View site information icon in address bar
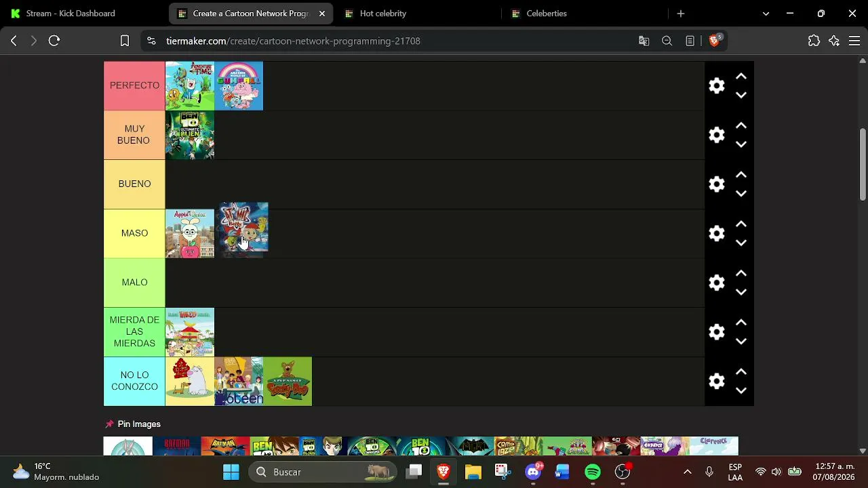868x488 pixels. [x=151, y=41]
